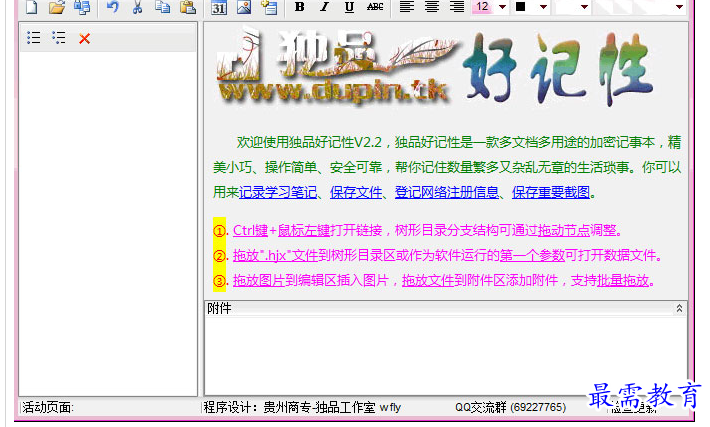The width and height of the screenshot is (710, 427).
Task: Click the QQ交流群 (69227765) status text
Action: coord(511,407)
